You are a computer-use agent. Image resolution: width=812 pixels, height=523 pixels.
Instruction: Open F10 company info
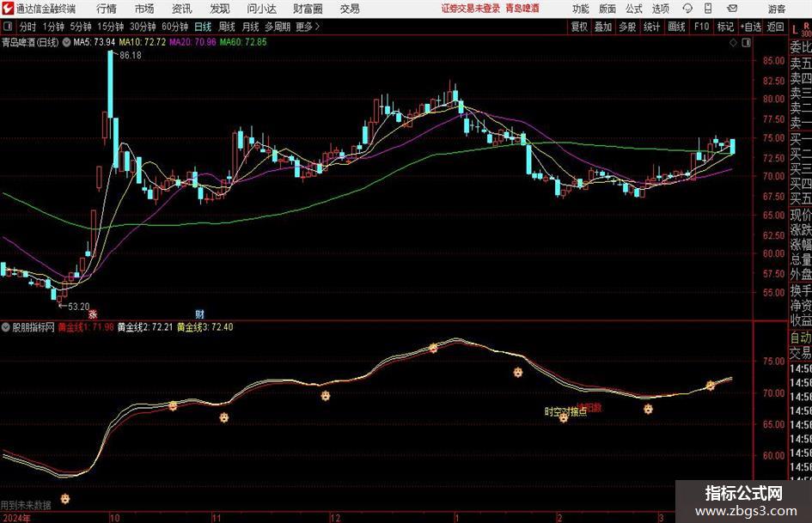702,27
